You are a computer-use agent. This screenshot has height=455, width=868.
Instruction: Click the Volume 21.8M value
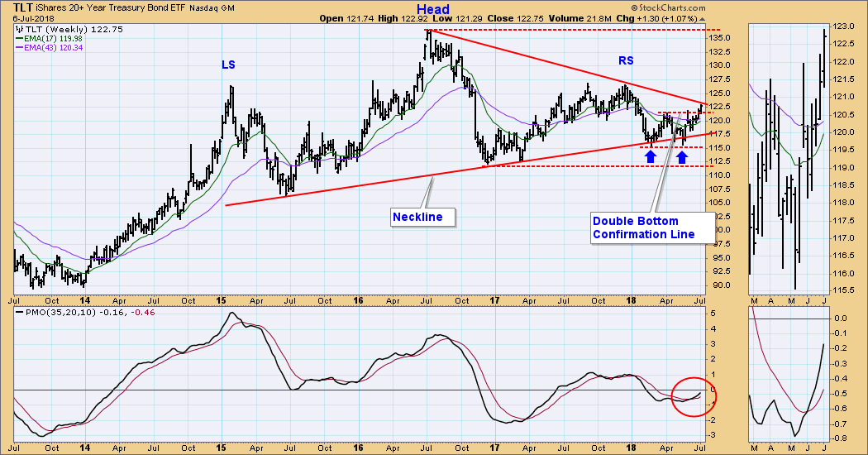pyautogui.click(x=579, y=18)
